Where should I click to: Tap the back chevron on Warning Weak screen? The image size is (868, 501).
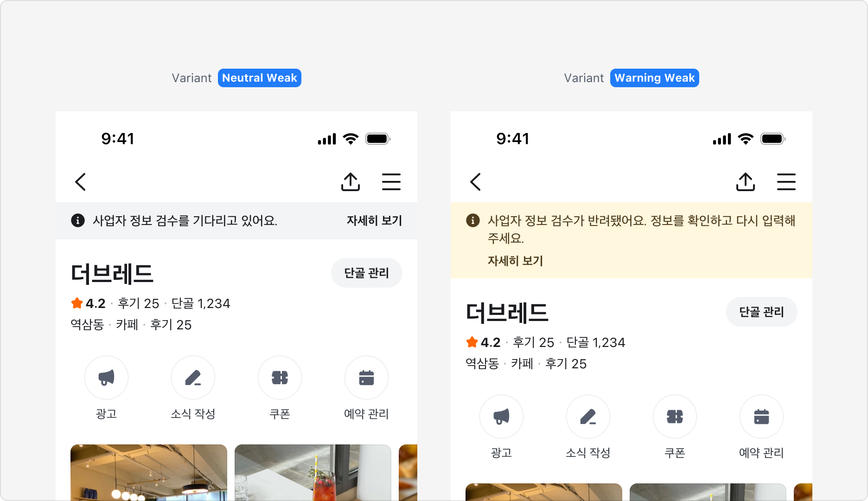tap(475, 182)
